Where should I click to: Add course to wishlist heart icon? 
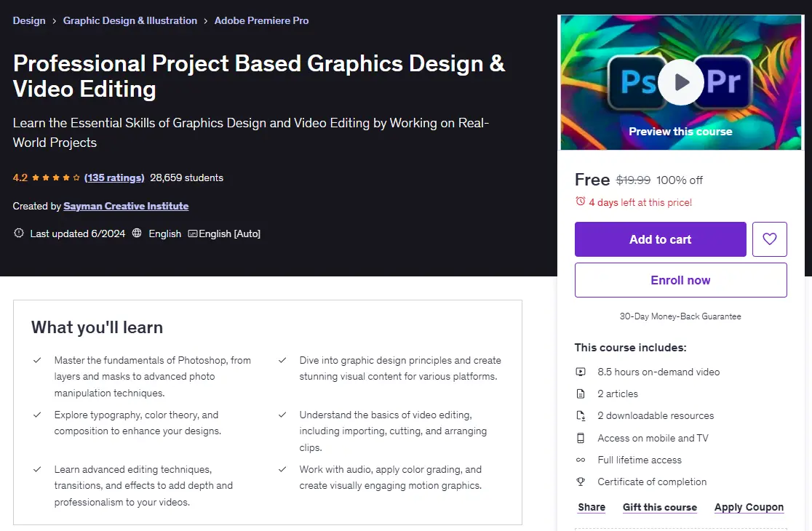tap(770, 239)
